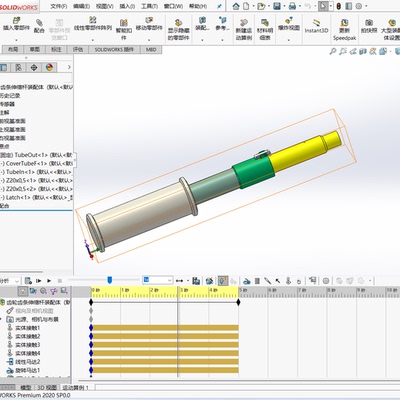Open the motion study type dropdown
This screenshot has height=400, width=400.
[x=10, y=281]
